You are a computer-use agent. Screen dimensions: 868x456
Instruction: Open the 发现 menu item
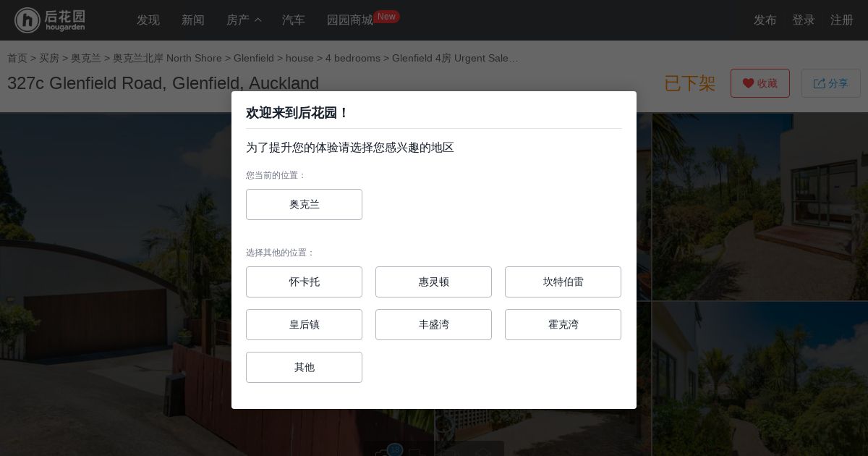pos(148,20)
